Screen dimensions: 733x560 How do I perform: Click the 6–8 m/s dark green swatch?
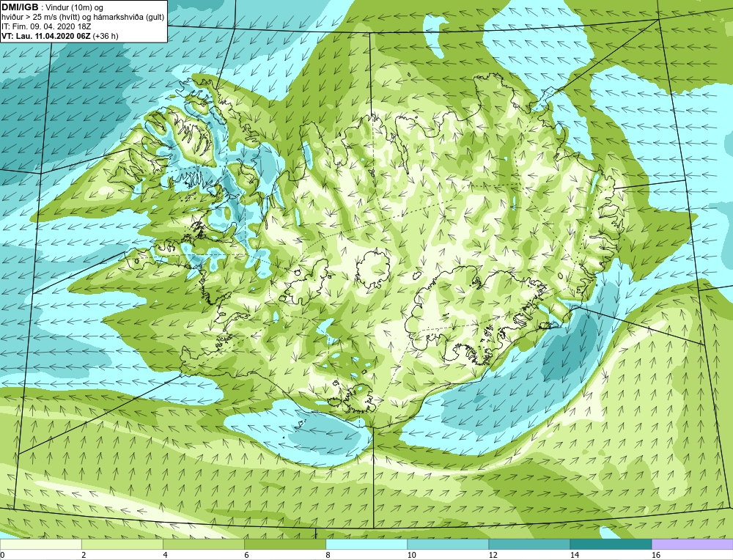284,544
